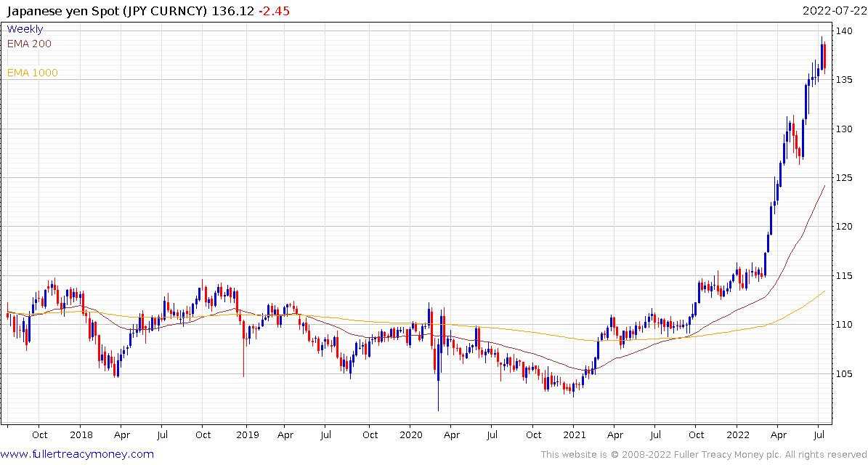Click the final 'Jul' label after 2022
The width and height of the screenshot is (868, 465).
[x=818, y=435]
